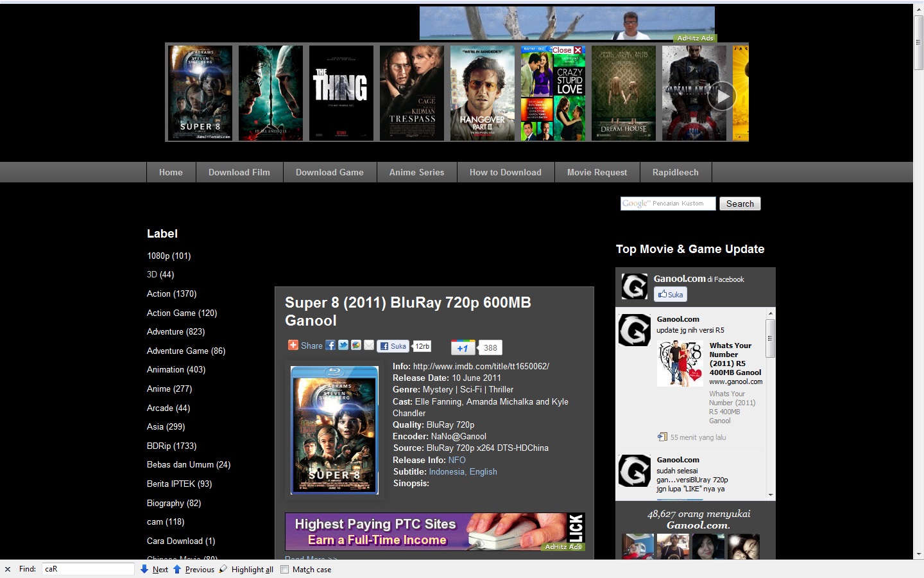
Task: Open Bebas dan Umum (24) label
Action: 189,464
